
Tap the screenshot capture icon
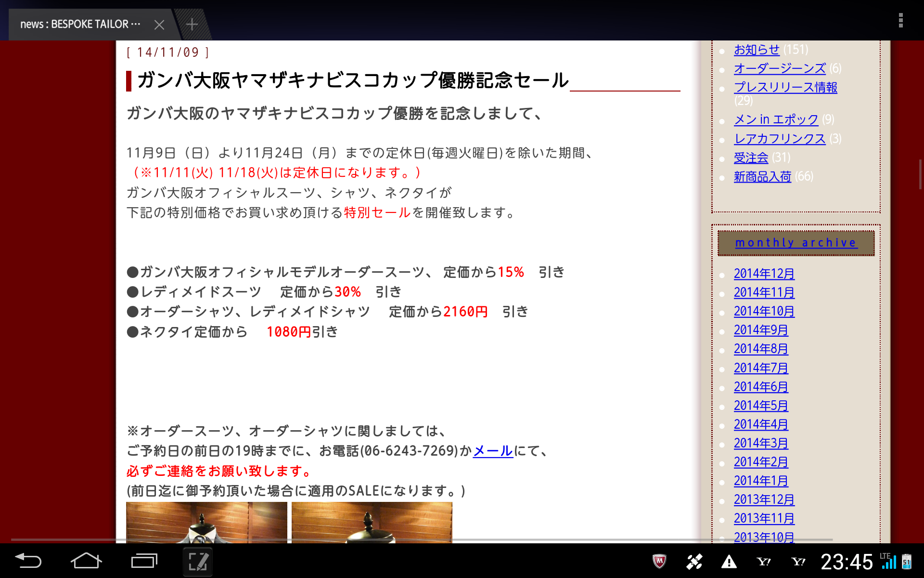coord(198,562)
